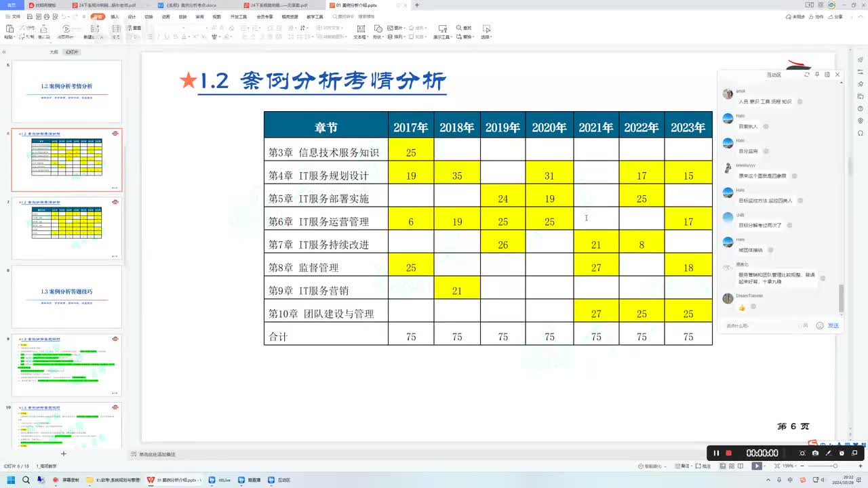Click the print icon in quick toolbar

(46, 16)
